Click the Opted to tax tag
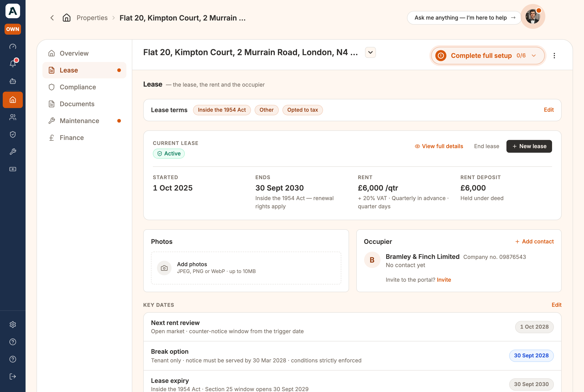Viewport: 584px width, 392px height. 302,110
